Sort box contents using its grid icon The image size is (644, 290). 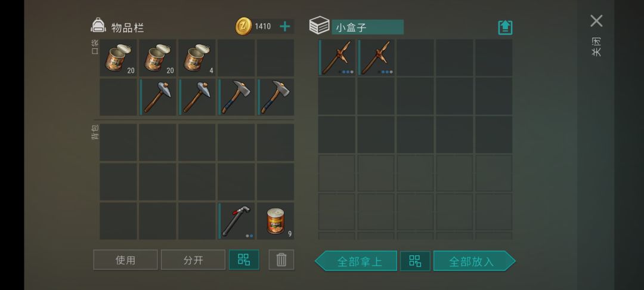click(x=415, y=261)
